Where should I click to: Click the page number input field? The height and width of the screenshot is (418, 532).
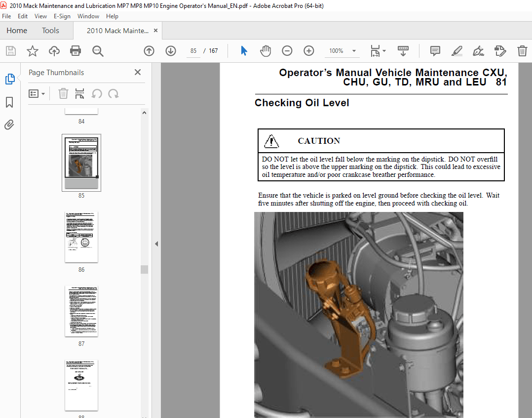click(x=192, y=50)
